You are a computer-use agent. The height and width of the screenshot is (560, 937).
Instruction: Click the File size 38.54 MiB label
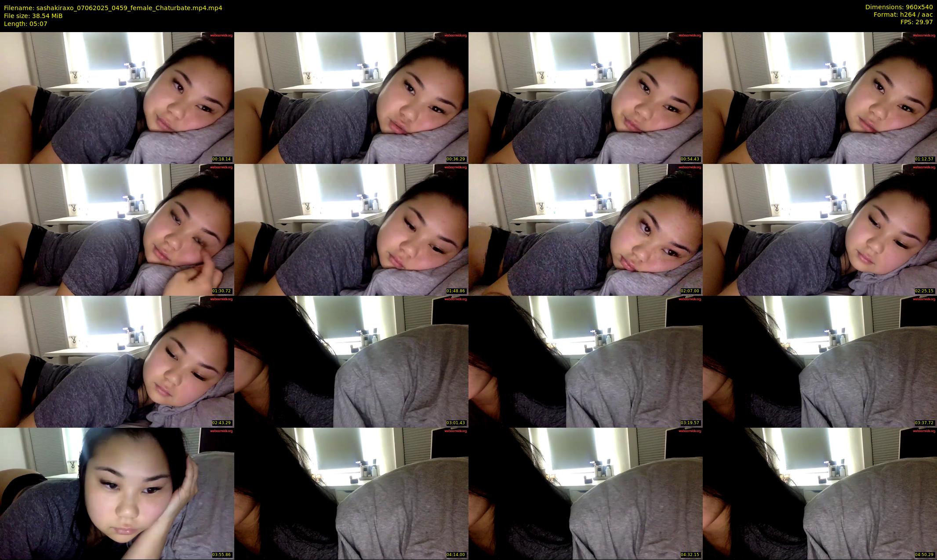[x=33, y=16]
